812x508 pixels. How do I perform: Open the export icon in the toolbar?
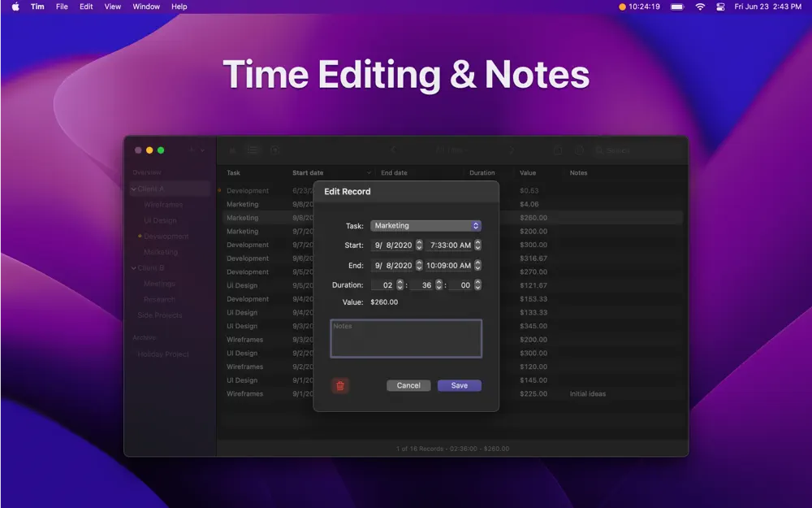tap(559, 150)
